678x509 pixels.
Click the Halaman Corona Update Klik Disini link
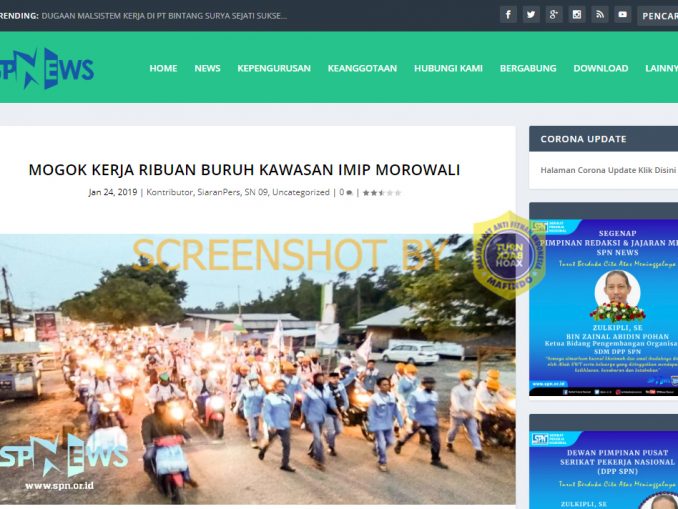click(608, 170)
